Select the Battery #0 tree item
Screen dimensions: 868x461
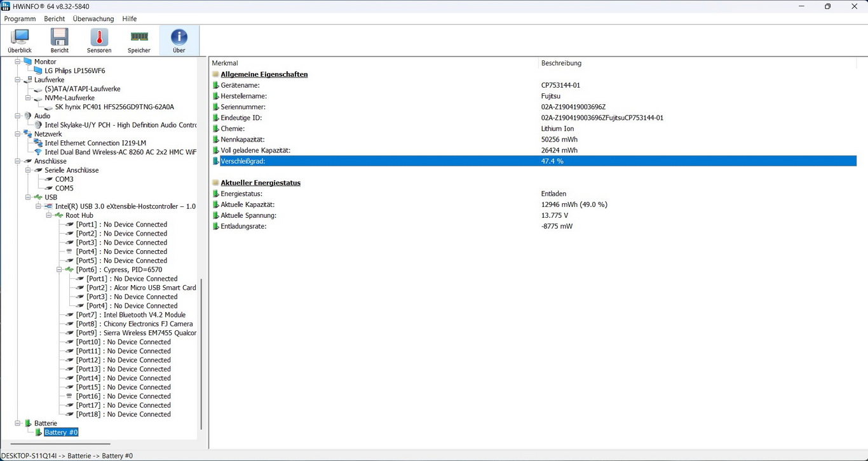(x=61, y=432)
